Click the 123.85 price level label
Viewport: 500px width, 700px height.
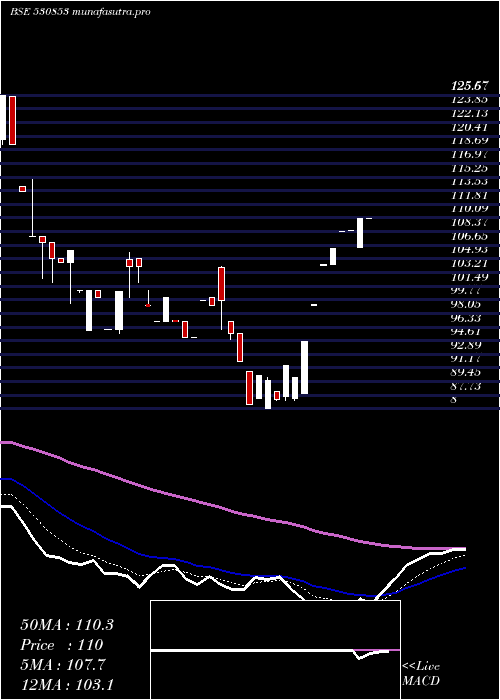(470, 99)
